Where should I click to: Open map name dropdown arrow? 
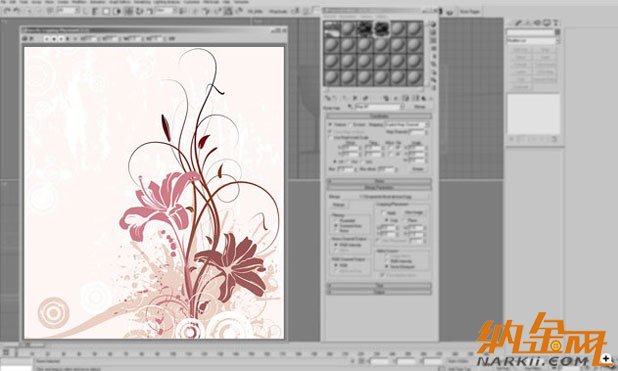pos(402,107)
